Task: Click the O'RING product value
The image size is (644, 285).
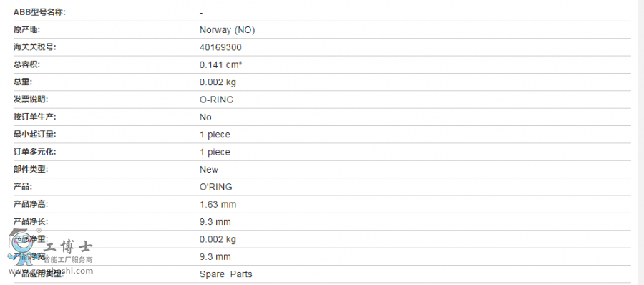Action: pos(215,187)
